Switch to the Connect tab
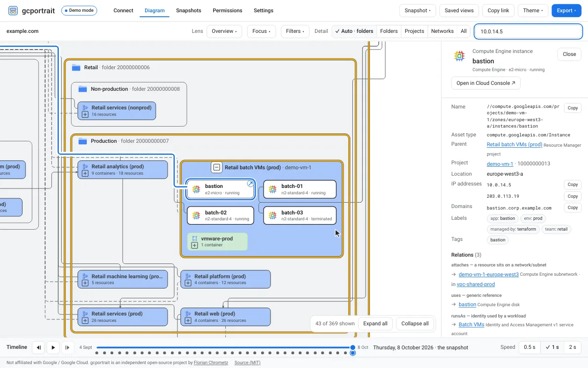588x368 pixels. click(123, 10)
